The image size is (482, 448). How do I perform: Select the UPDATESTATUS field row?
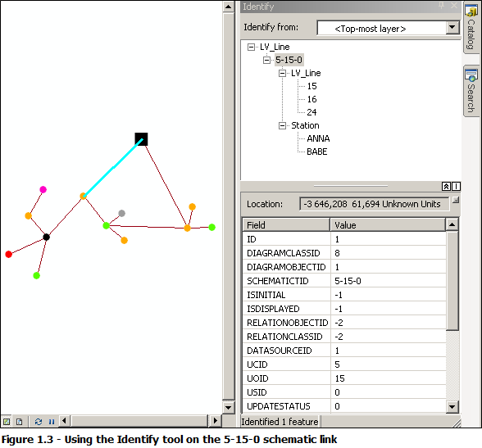pyautogui.click(x=344, y=406)
